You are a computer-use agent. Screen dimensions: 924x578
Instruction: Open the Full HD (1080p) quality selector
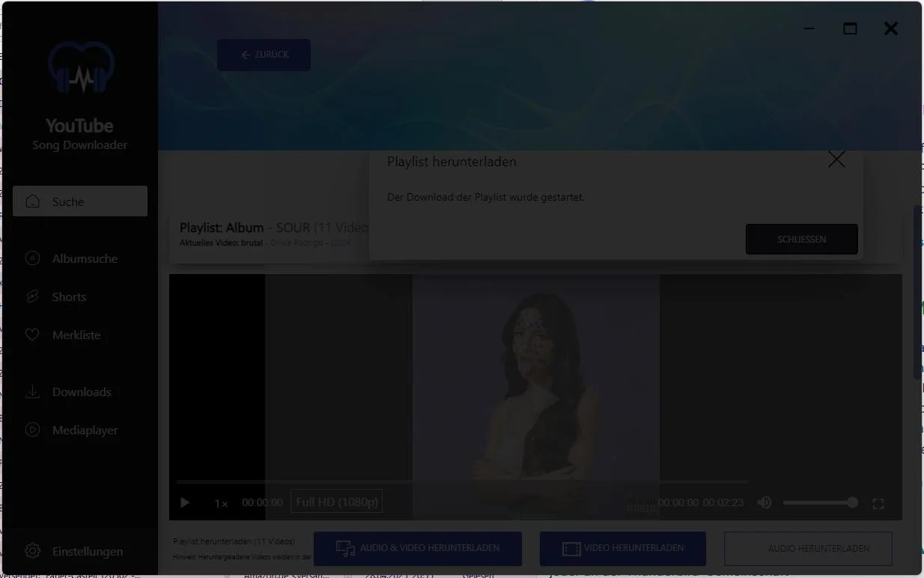(x=337, y=502)
